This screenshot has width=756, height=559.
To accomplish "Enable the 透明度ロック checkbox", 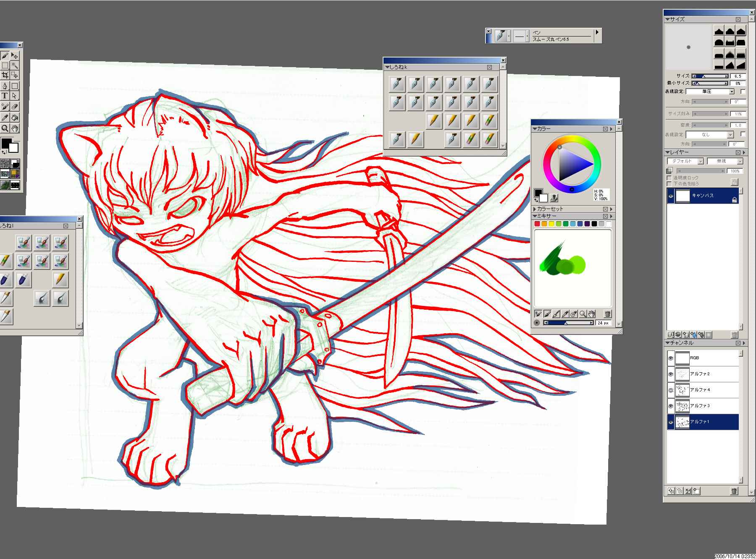I will 669,178.
